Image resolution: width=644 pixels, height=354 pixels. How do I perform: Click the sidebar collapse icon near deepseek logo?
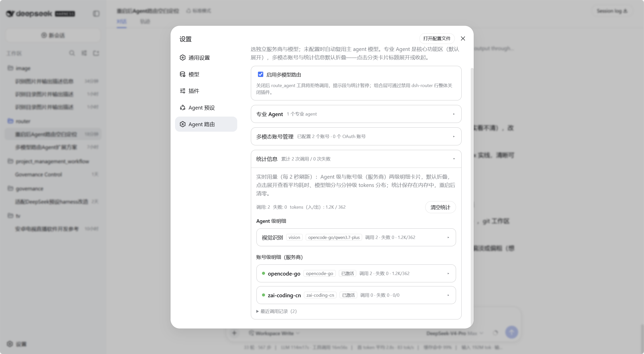click(96, 13)
